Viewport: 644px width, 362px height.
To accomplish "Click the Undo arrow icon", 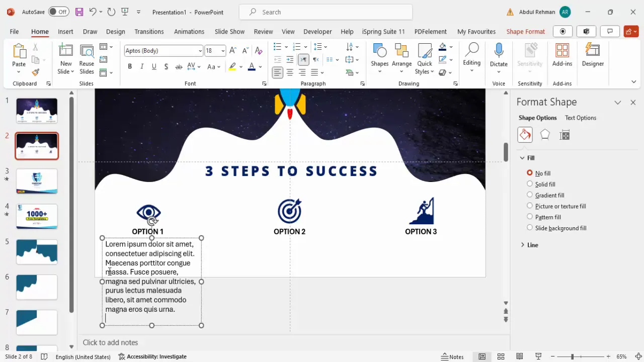I will 93,12.
